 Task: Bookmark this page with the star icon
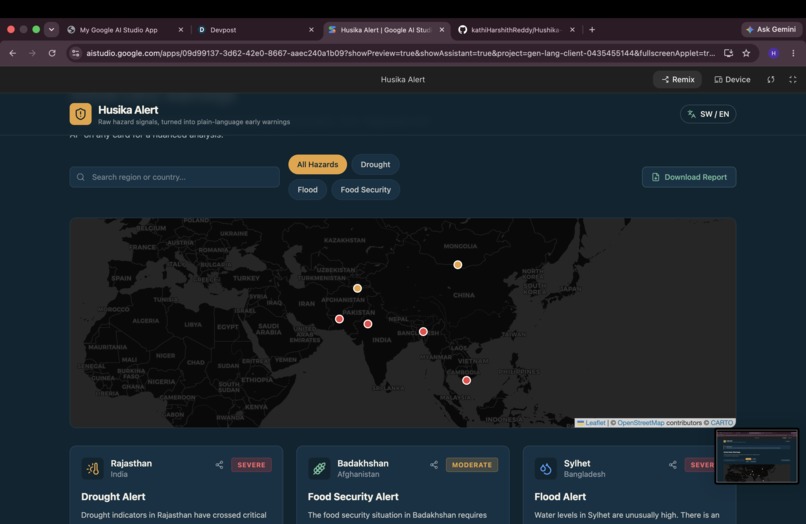tap(746, 53)
